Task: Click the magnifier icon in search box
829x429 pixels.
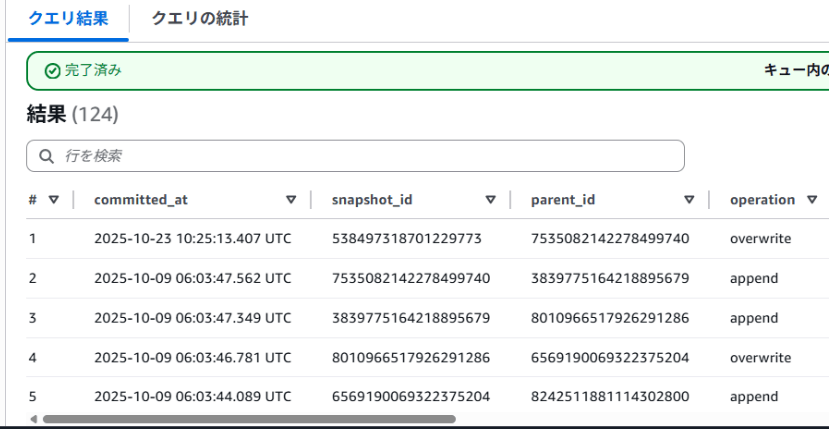Action: [46, 156]
